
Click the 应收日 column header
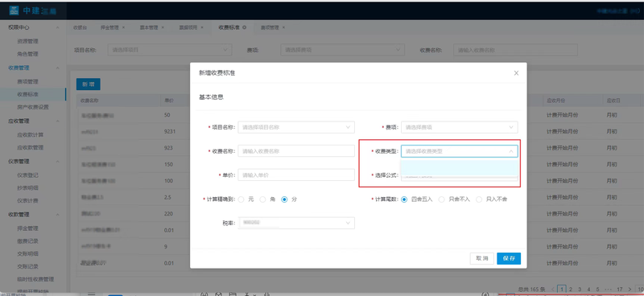click(x=613, y=101)
